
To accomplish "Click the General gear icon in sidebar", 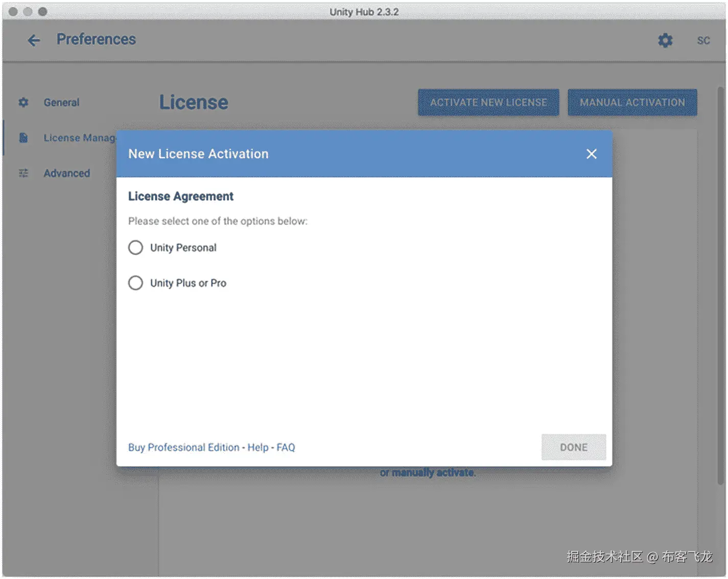I will pyautogui.click(x=24, y=102).
